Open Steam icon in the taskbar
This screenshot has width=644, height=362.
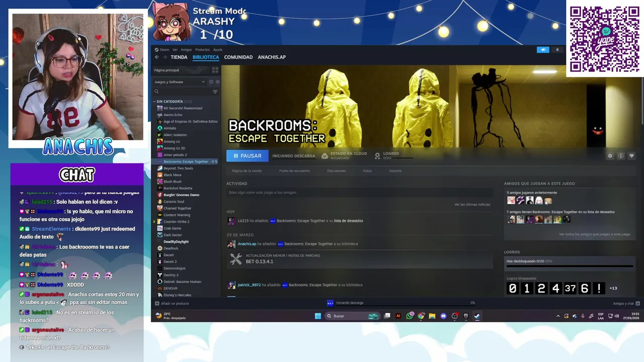[x=477, y=316]
